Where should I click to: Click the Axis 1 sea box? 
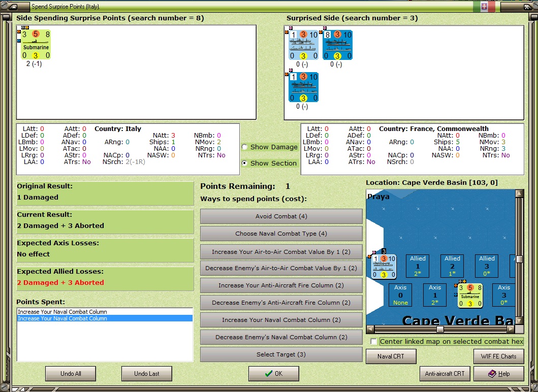tap(435, 295)
